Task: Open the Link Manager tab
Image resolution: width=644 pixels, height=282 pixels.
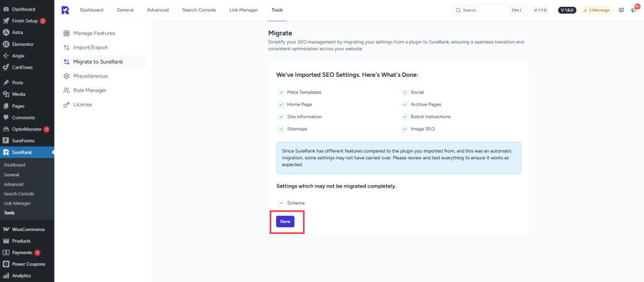Action: pos(243,10)
